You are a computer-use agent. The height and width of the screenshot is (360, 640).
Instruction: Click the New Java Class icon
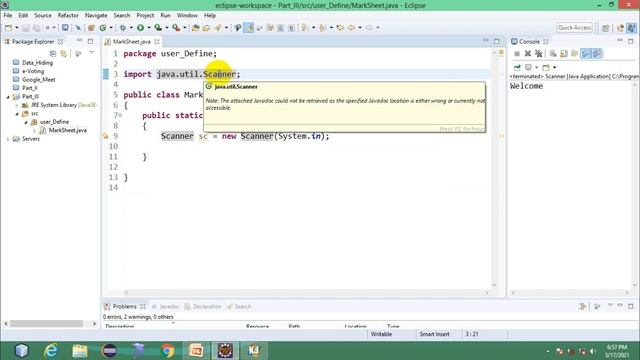tap(103, 28)
